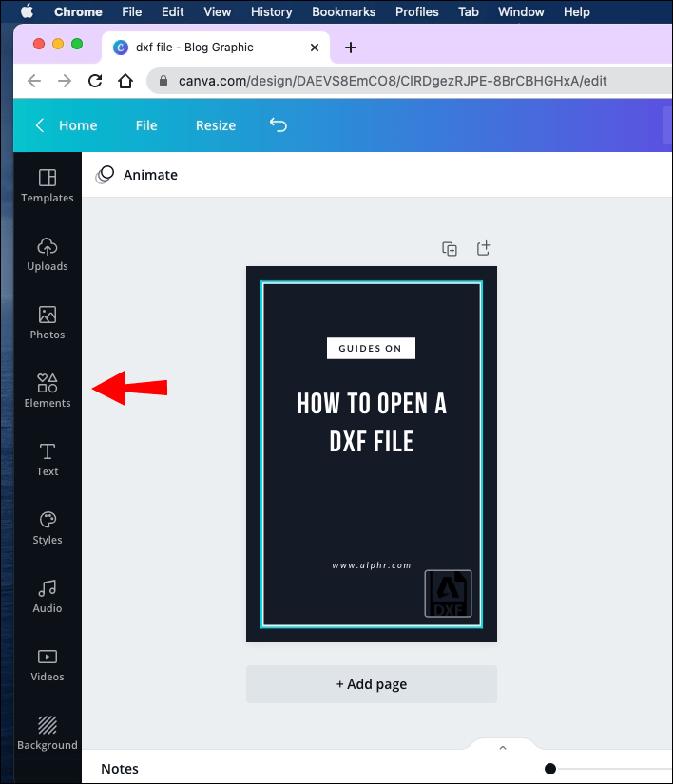673x784 pixels.
Task: Open the View menu in menu bar
Action: 217,11
